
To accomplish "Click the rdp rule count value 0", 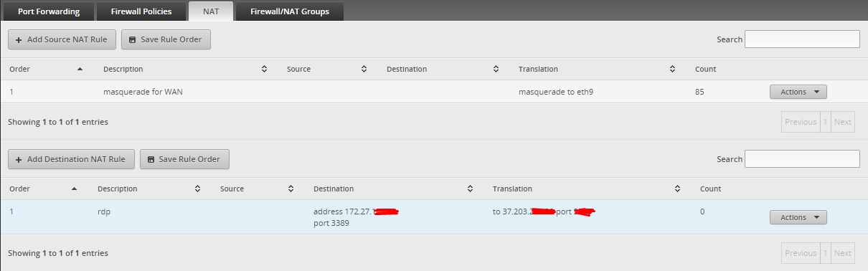I will (702, 211).
